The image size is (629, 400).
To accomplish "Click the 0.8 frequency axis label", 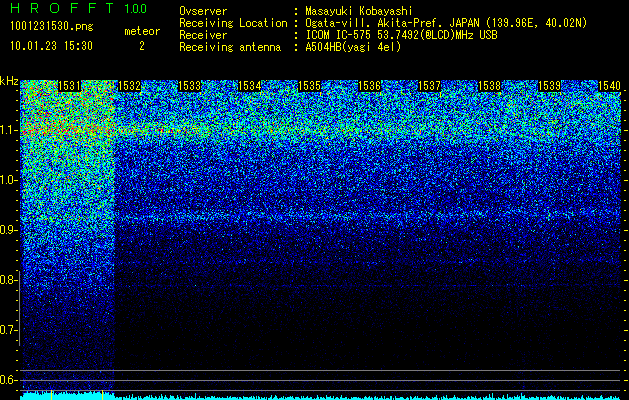I will (x=9, y=280).
